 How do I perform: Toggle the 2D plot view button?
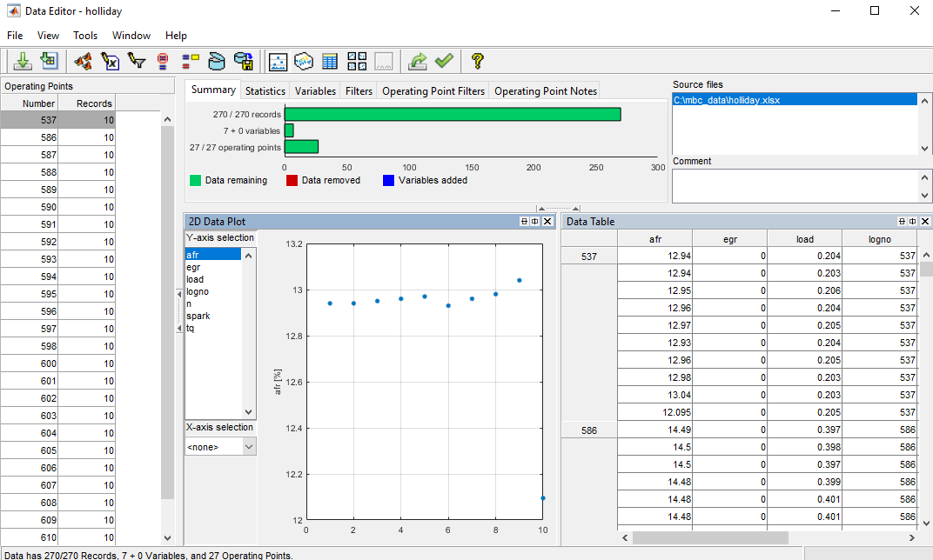pyautogui.click(x=278, y=61)
